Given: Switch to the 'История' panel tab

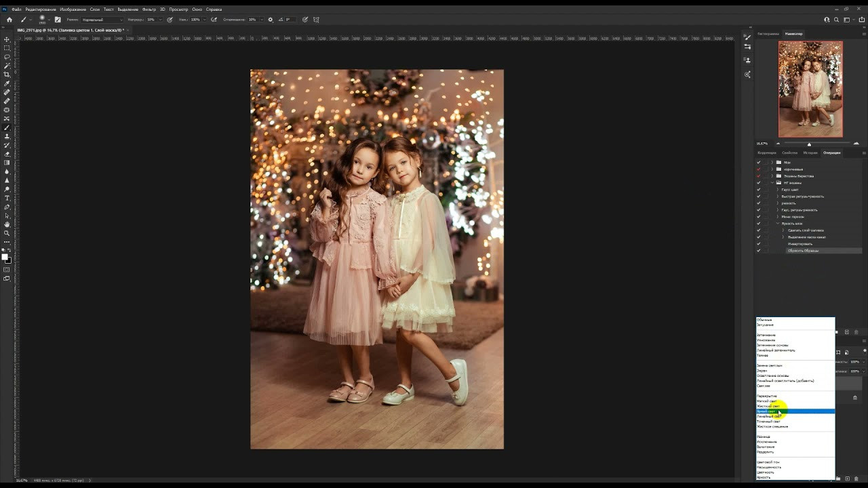Looking at the screenshot, I should click(810, 152).
